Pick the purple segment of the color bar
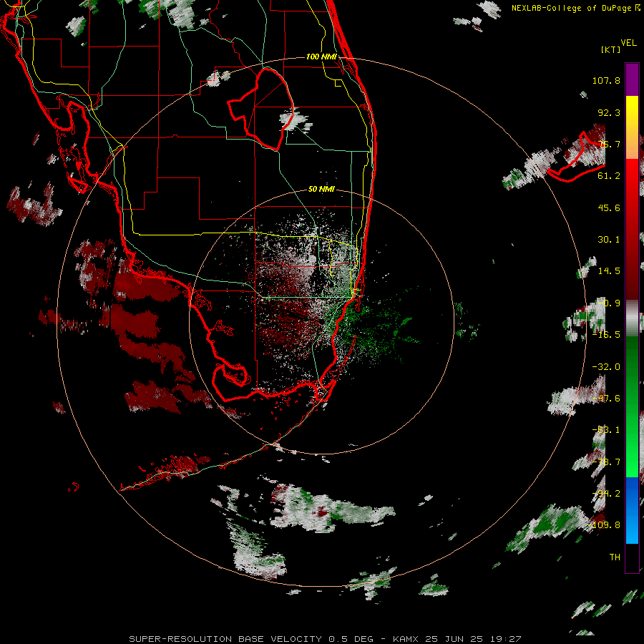The height and width of the screenshot is (644, 644). (632, 79)
